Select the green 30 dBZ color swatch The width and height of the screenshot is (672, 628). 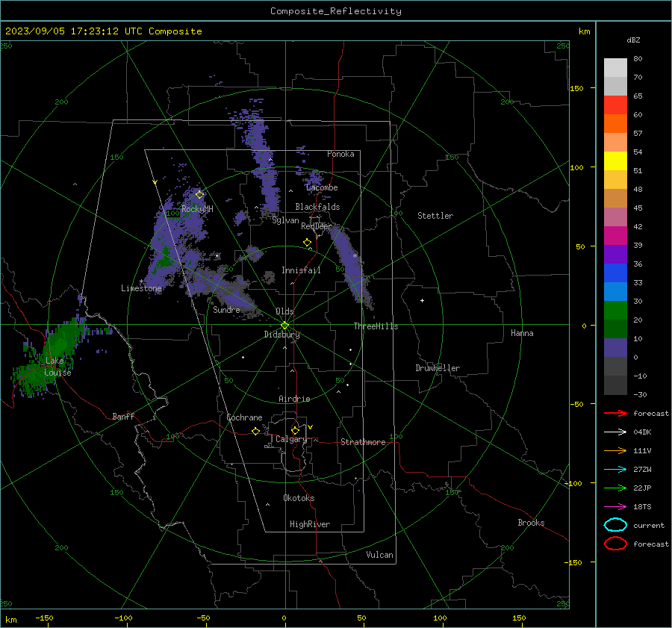point(615,310)
